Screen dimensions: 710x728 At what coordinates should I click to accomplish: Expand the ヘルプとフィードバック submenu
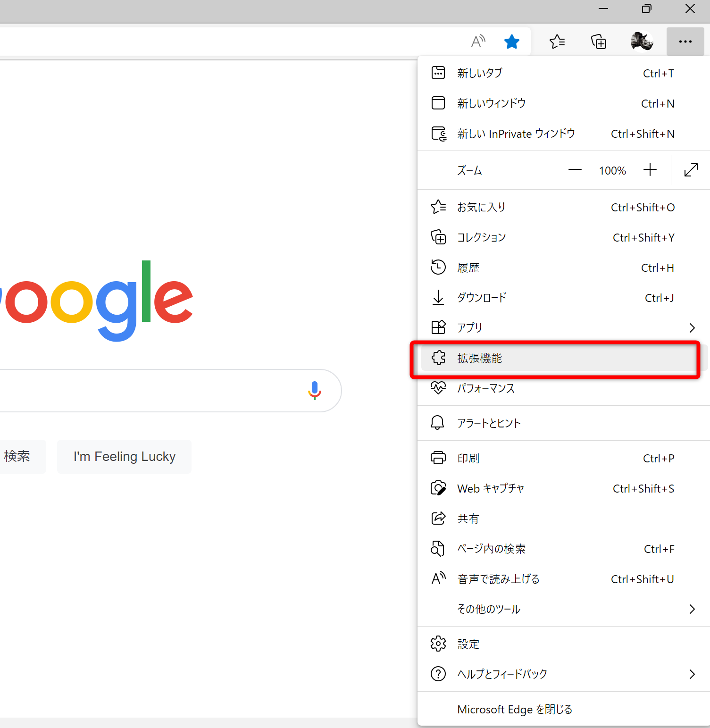click(692, 674)
